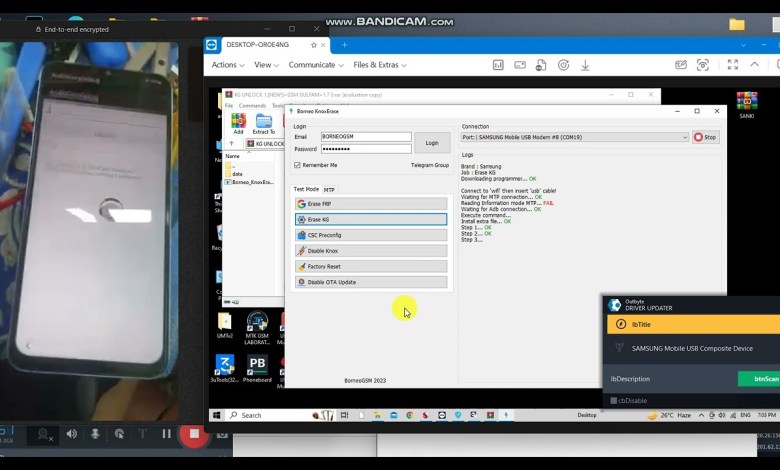The image size is (780, 470).
Task: Go up one folder in WinRAR
Action: tap(231, 144)
